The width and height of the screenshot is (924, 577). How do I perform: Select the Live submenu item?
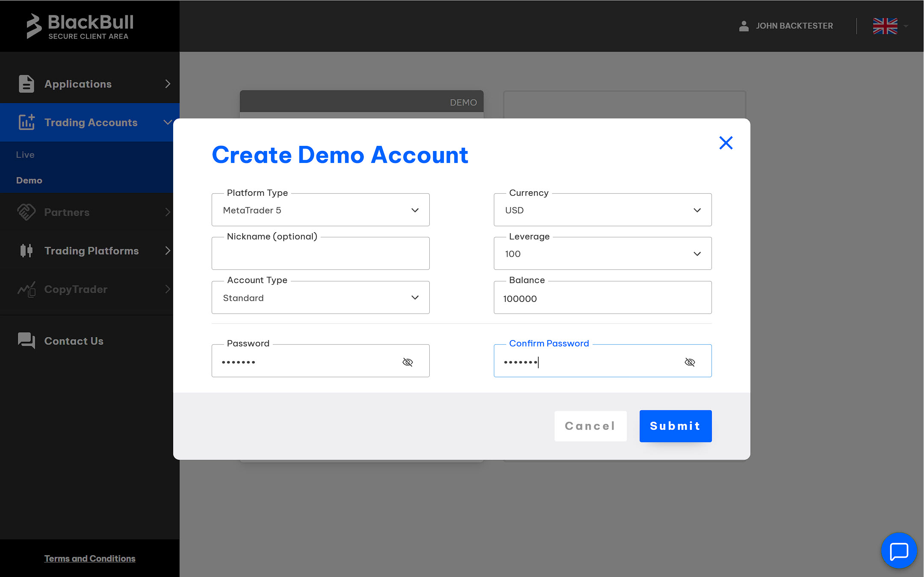coord(25,155)
